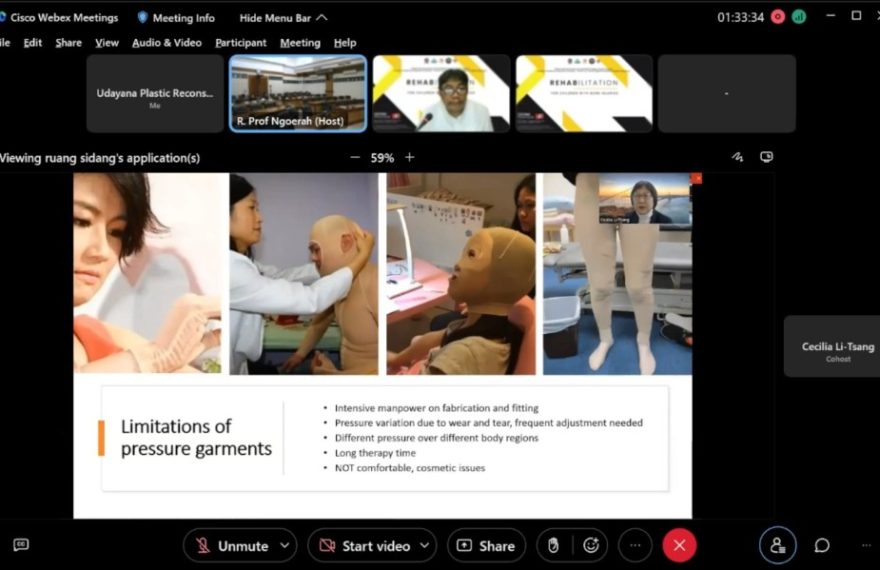Click the annotate icon above shared content
This screenshot has height=570, width=880.
coord(737,157)
